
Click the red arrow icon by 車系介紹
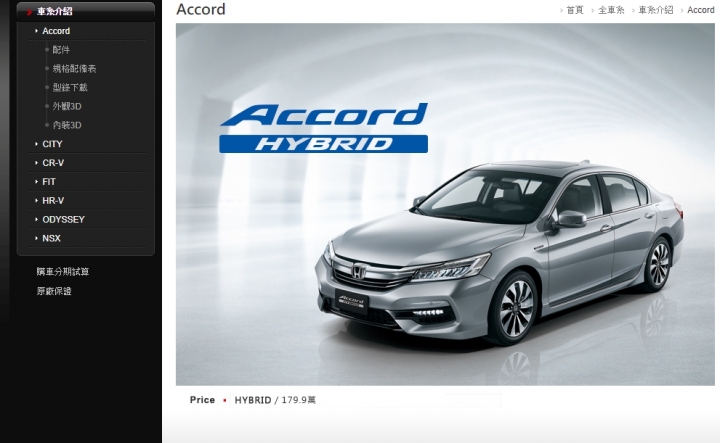(29, 12)
